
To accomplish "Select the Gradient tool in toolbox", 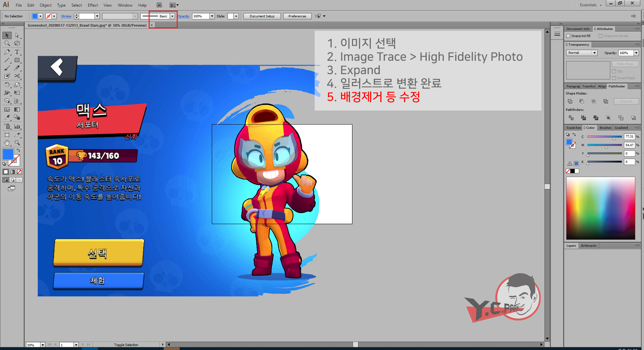I will (17, 110).
